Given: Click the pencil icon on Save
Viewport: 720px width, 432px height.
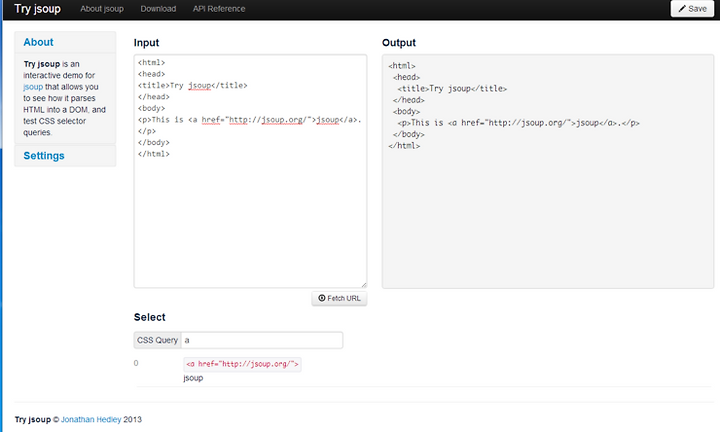Looking at the screenshot, I should pyautogui.click(x=682, y=9).
